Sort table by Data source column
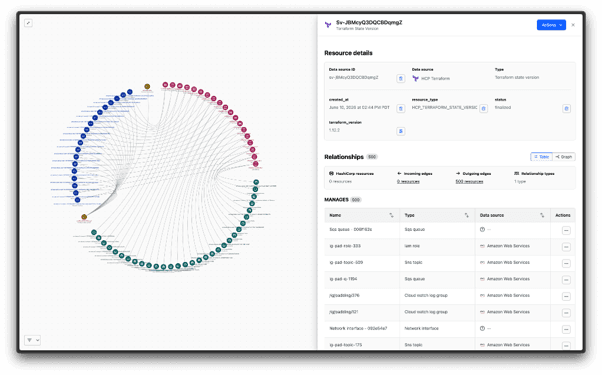 (x=542, y=215)
